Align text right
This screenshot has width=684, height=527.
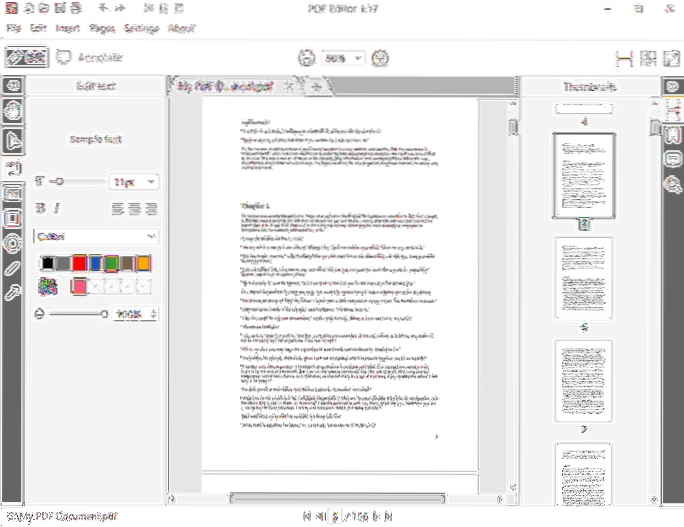pos(151,209)
